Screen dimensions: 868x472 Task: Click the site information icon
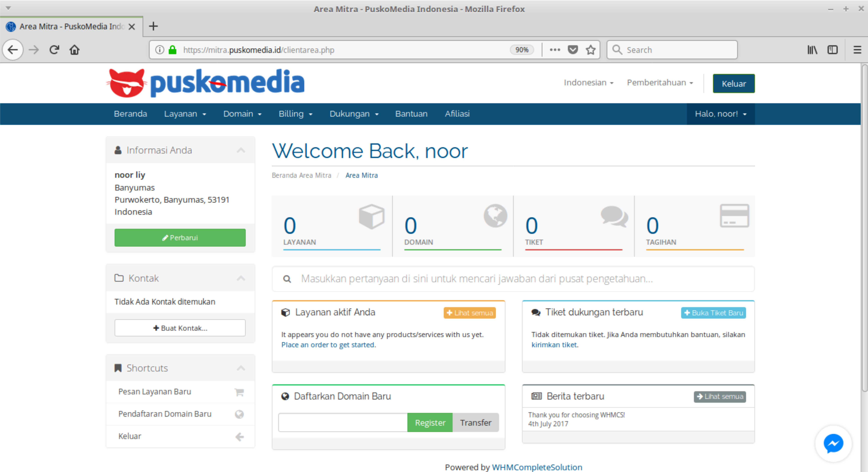(x=160, y=50)
